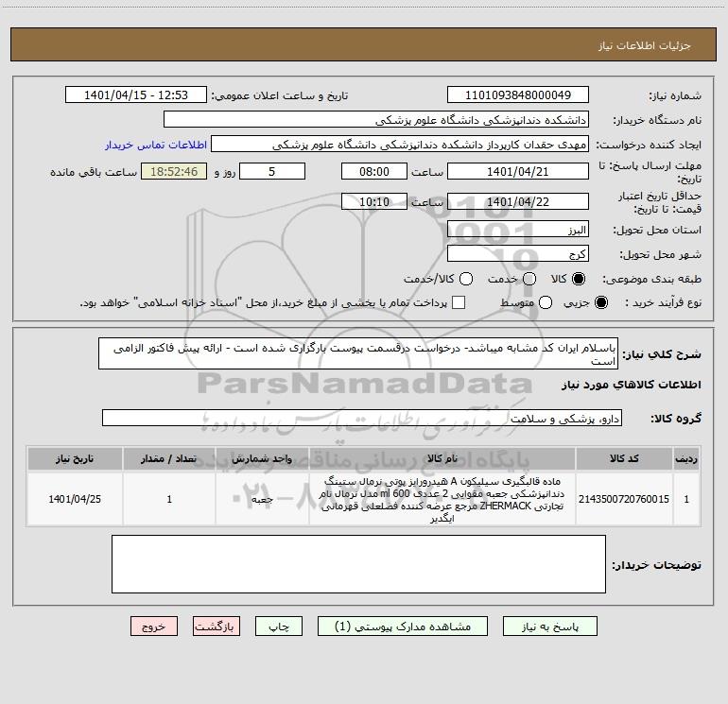Screen dimensions: 728x704
Task: Click the توضیحات خریدار text area
Action: coord(358,564)
